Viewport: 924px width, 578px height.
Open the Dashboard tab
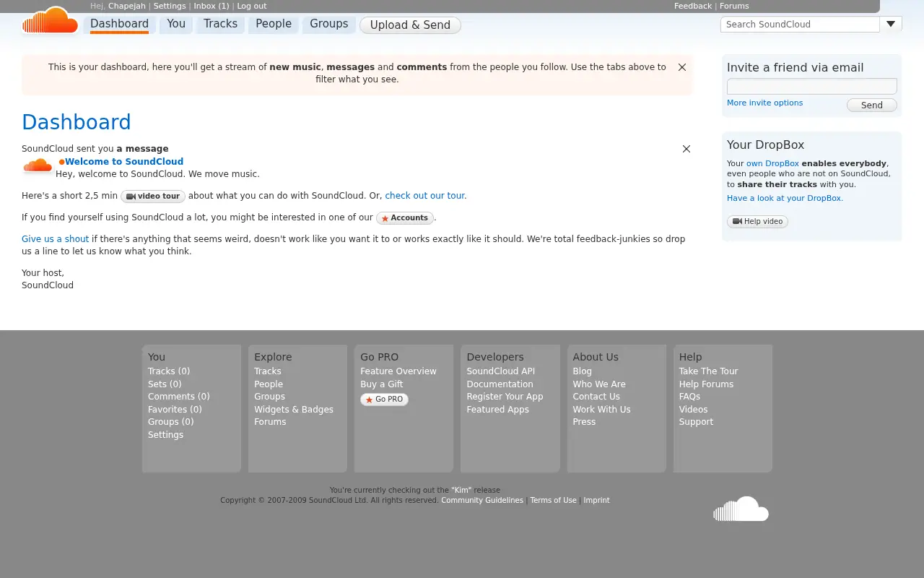119,24
